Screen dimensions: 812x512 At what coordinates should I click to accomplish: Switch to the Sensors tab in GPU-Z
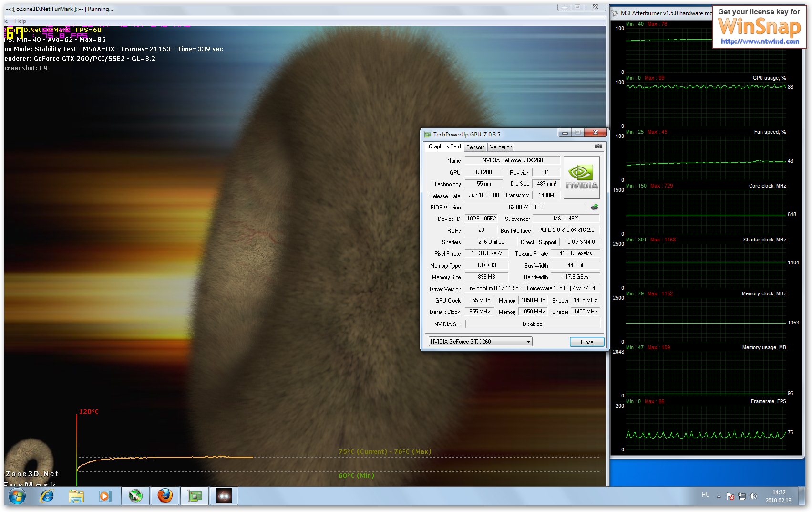(475, 147)
